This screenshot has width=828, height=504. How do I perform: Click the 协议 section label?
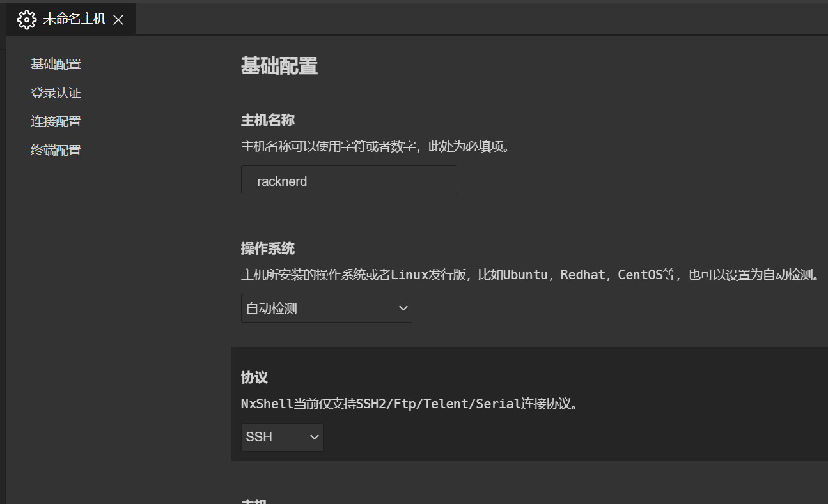click(x=254, y=377)
